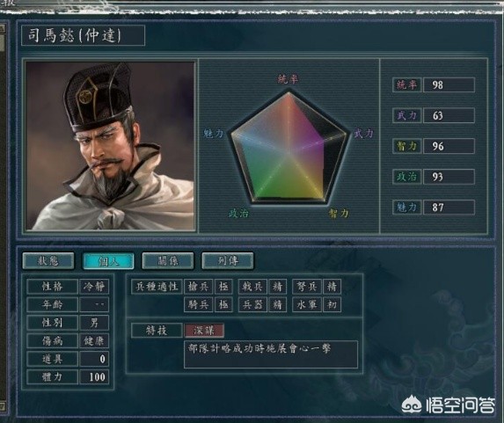Screen dimensions: 504x423
Task: Open the 關係 relations tab
Action: pyautogui.click(x=168, y=260)
